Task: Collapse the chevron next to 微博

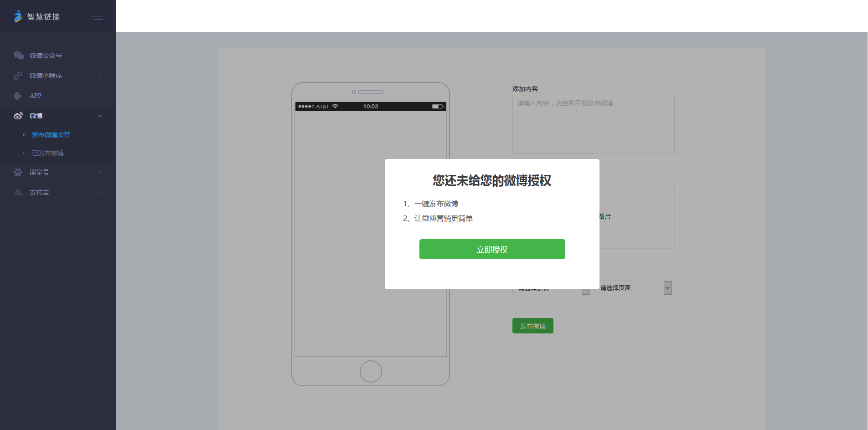Action: [100, 116]
